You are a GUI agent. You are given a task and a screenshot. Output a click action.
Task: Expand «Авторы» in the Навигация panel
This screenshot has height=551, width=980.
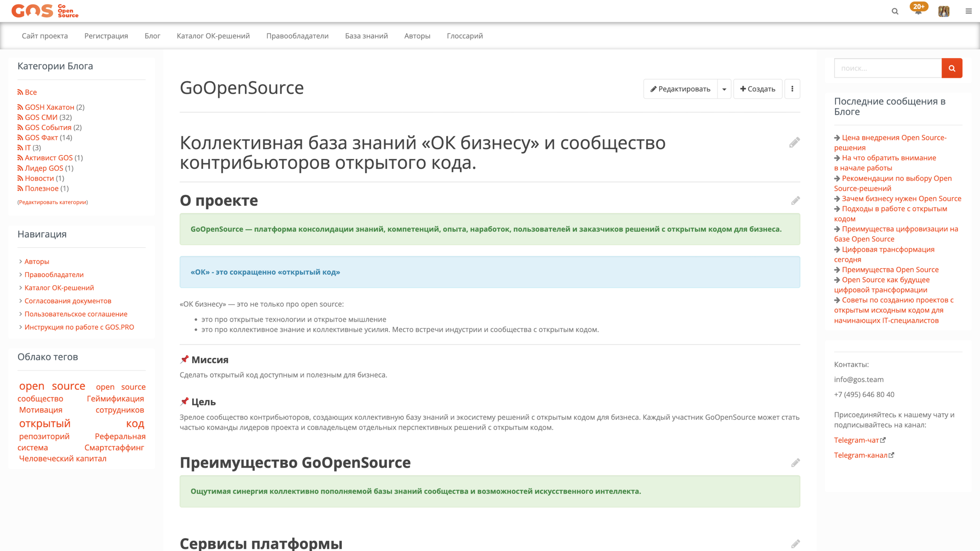click(x=36, y=261)
